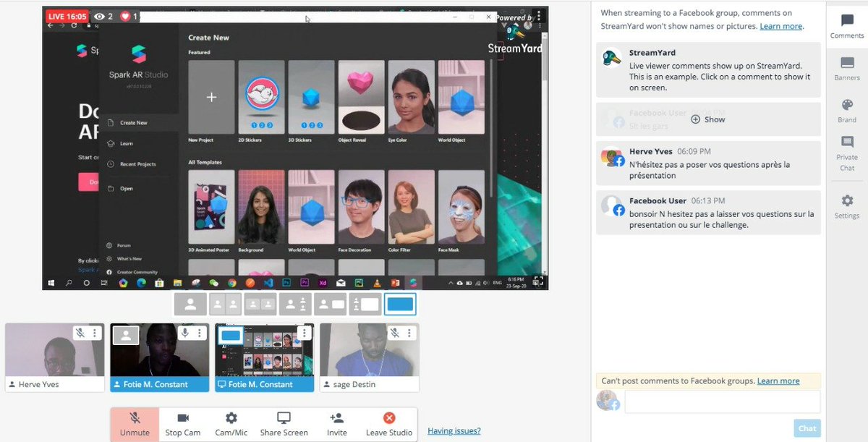Click Open in the shared Spark AR sidebar
868x442 pixels.
click(127, 189)
